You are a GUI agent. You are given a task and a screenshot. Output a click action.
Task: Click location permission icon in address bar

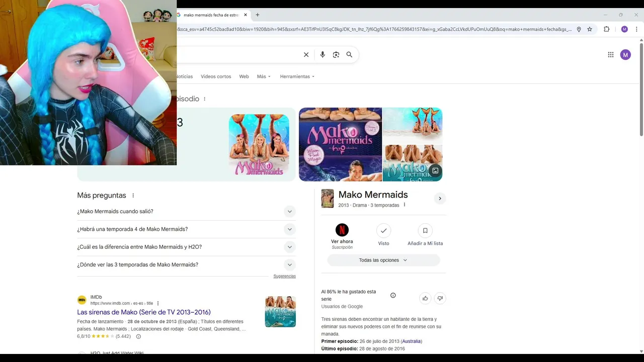point(579,29)
